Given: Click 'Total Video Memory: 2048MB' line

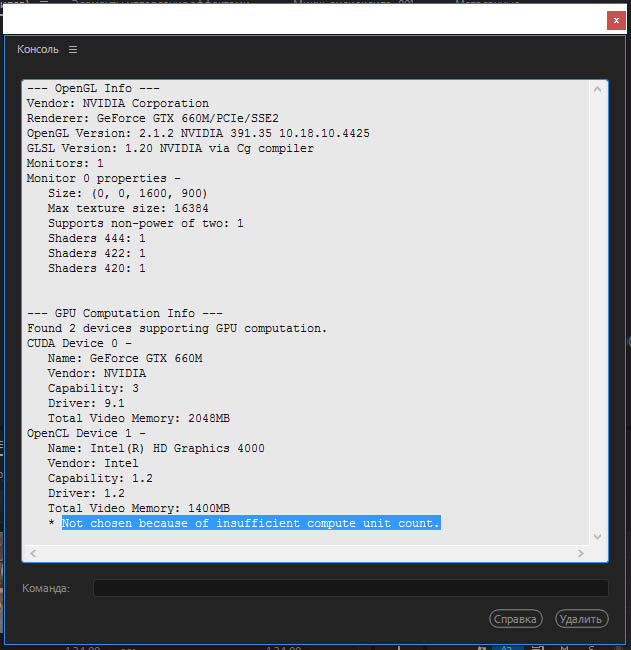Looking at the screenshot, I should [x=138, y=418].
